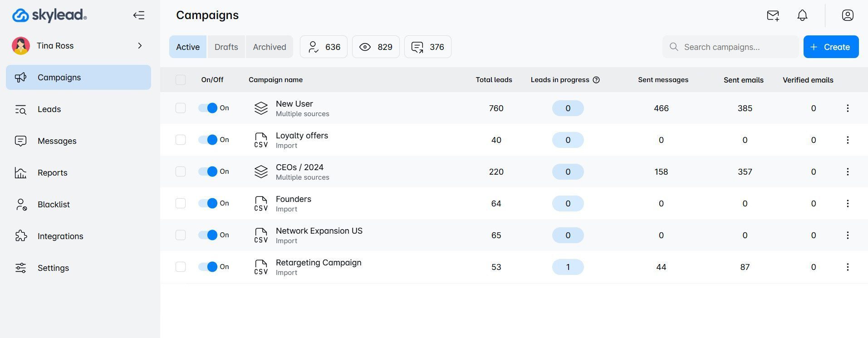Turn off the CEOs / 2024 toggle
This screenshot has height=338, width=868.
tap(208, 171)
